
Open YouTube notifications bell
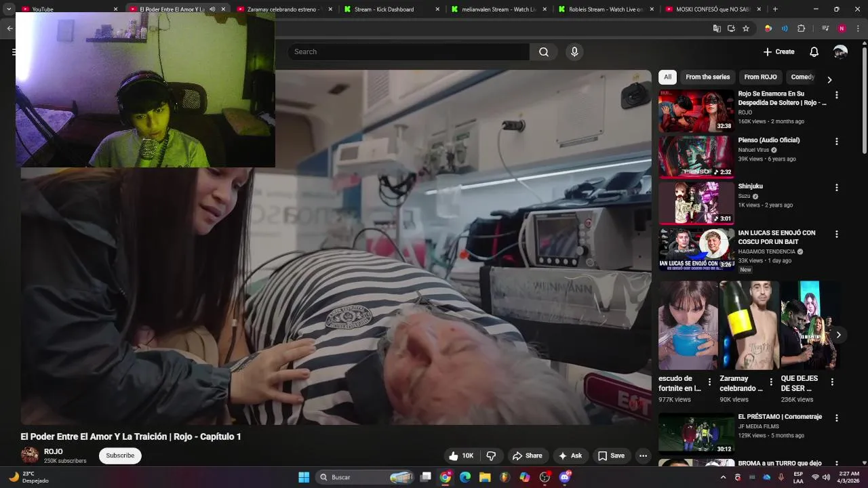tap(814, 52)
